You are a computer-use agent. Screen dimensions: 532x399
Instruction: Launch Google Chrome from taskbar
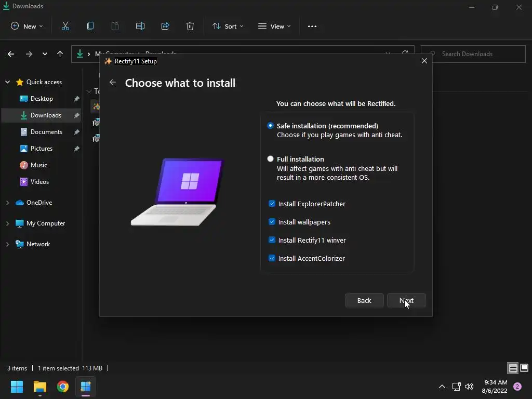click(63, 387)
